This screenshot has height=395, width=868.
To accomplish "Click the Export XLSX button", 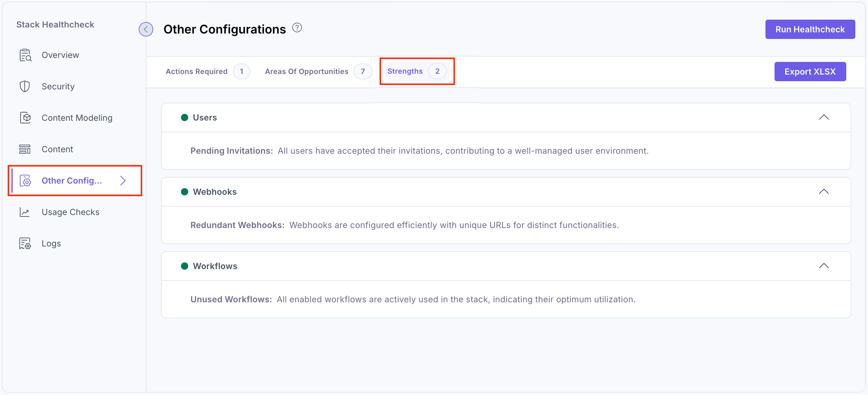I will 810,71.
